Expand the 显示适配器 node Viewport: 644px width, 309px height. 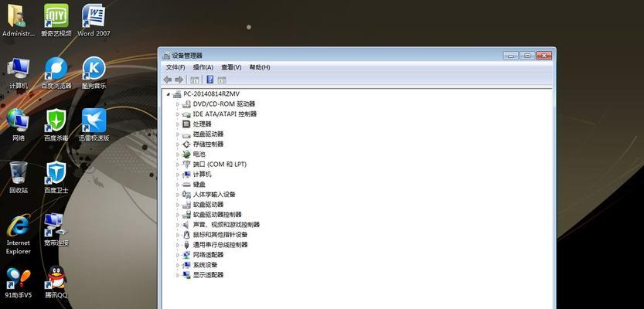point(178,275)
